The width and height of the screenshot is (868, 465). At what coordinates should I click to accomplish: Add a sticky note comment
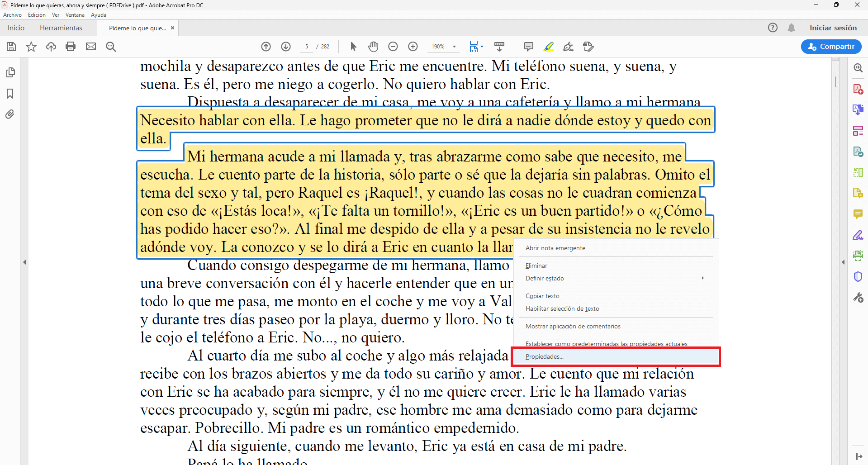point(528,47)
